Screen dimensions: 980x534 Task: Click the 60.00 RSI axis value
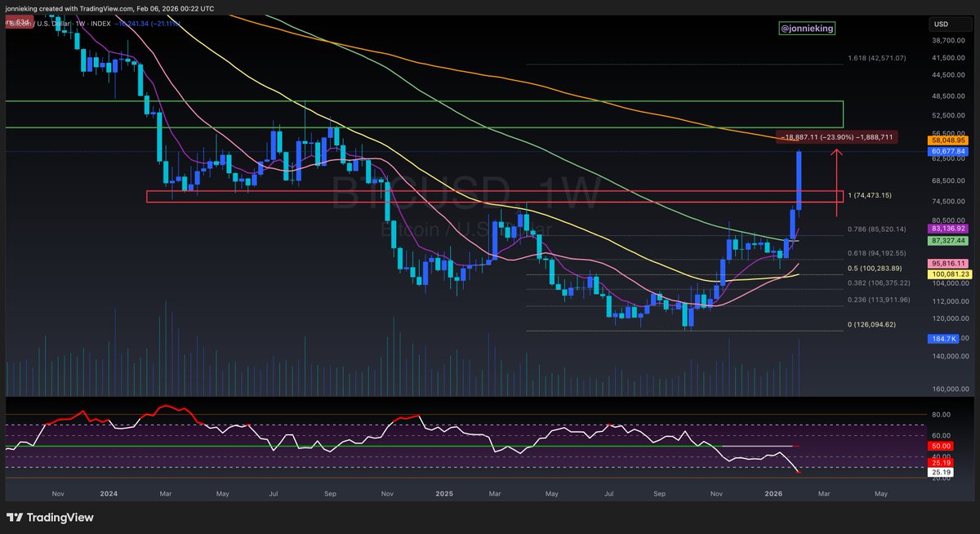[941, 435]
